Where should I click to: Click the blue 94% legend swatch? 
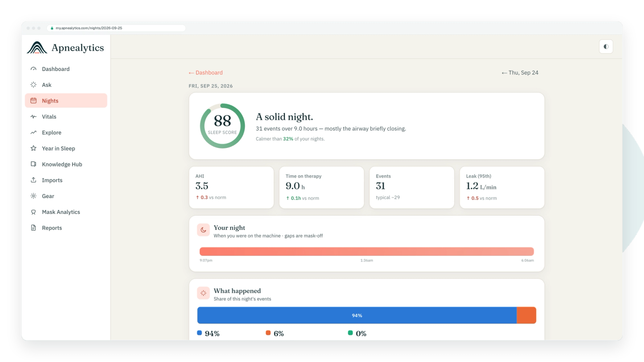(199, 333)
